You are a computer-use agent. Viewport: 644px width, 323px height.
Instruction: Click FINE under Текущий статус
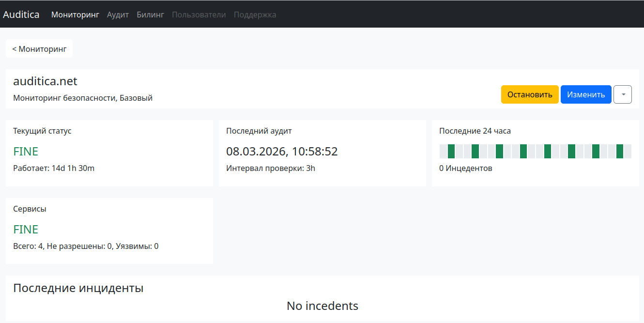pos(26,152)
